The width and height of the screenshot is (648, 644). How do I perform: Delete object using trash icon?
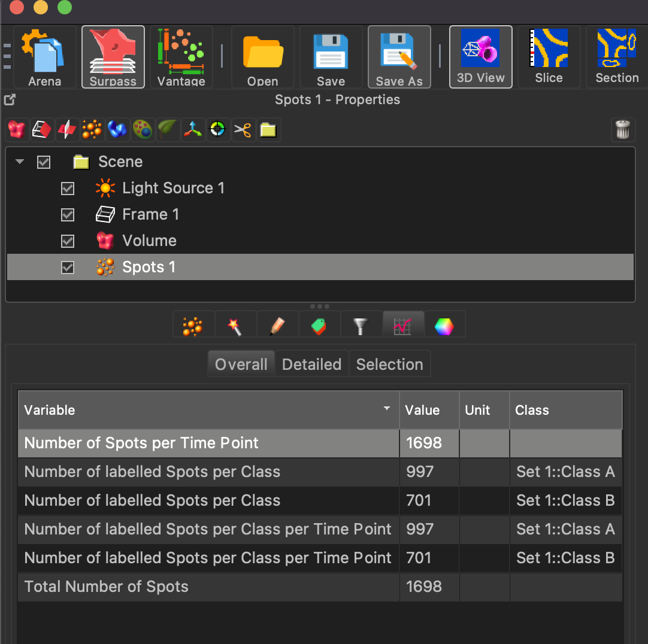(x=623, y=130)
